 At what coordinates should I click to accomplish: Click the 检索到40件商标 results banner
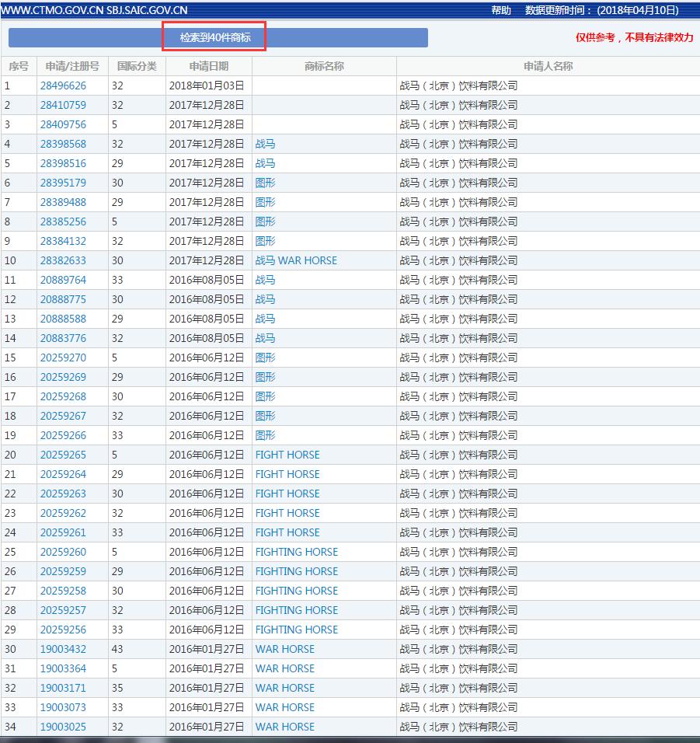218,37
